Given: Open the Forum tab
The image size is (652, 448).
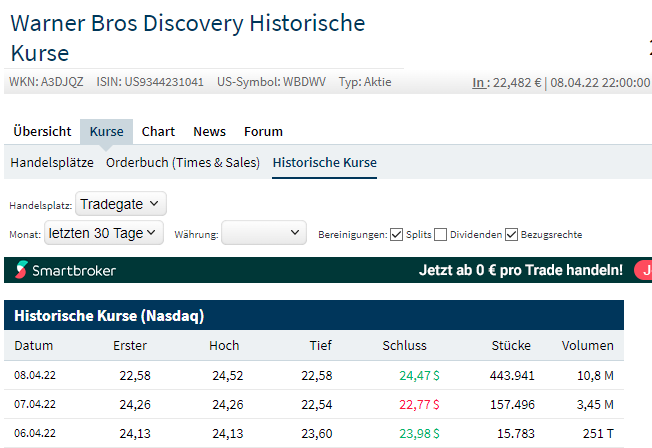Looking at the screenshot, I should point(263,131).
